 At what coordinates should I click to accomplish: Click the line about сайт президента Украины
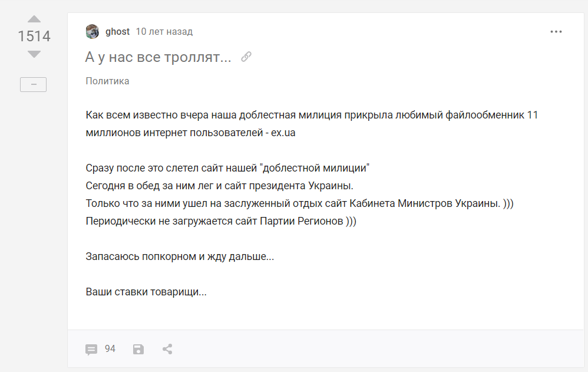[219, 186]
